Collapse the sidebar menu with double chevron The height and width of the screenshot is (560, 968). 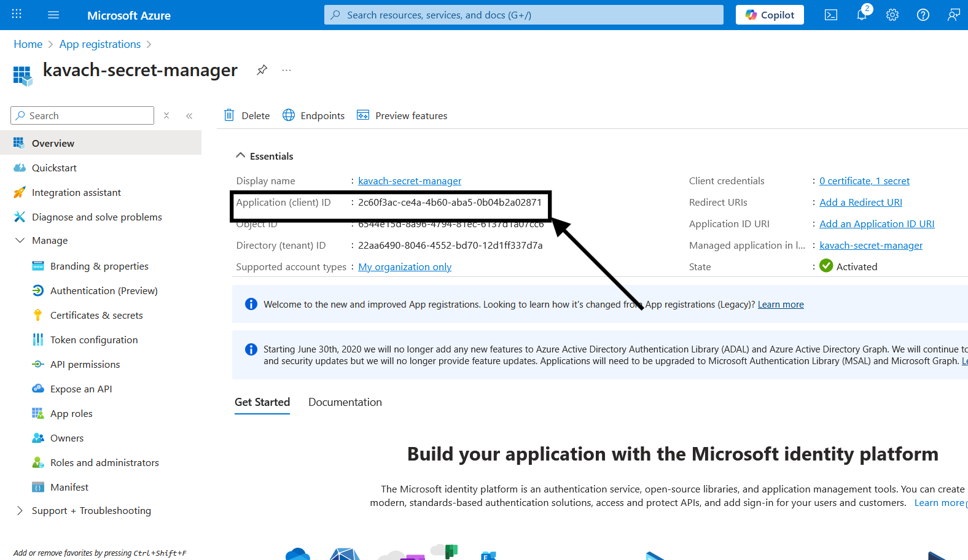[x=189, y=115]
